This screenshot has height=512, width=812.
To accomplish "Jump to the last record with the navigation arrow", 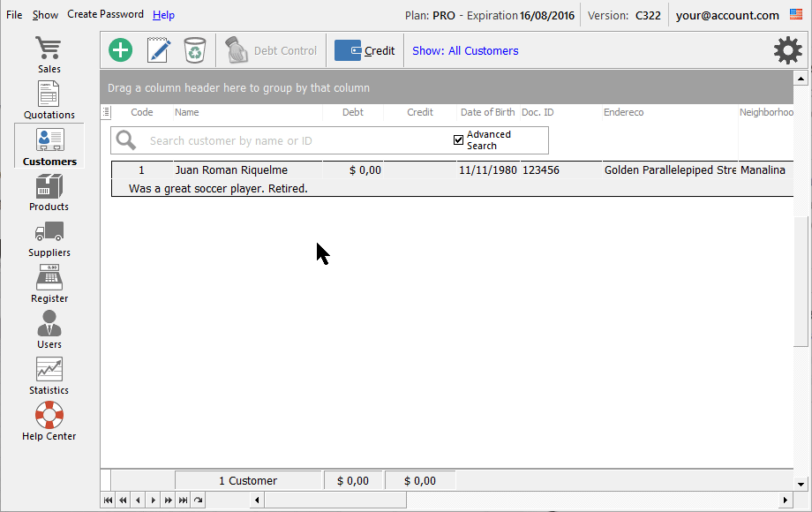I will [x=183, y=500].
